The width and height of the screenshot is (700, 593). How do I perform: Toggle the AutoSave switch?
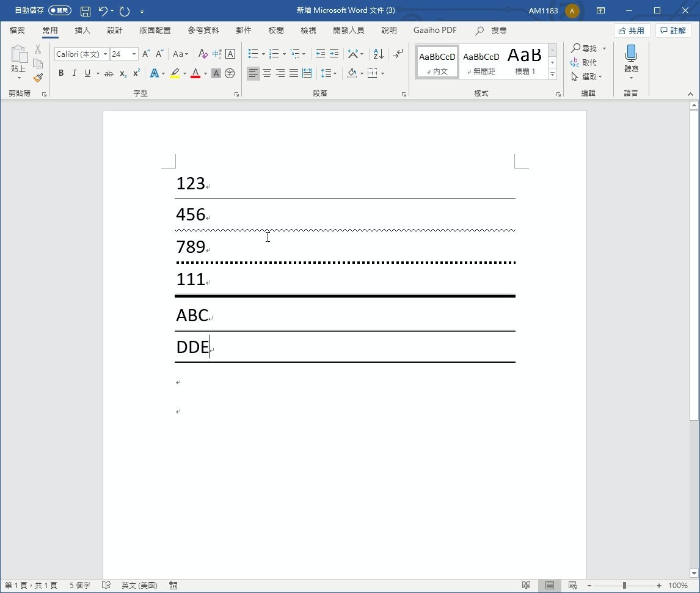coord(60,10)
